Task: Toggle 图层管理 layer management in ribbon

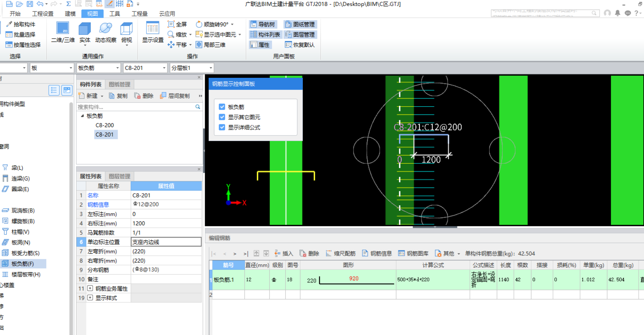Action: point(300,34)
